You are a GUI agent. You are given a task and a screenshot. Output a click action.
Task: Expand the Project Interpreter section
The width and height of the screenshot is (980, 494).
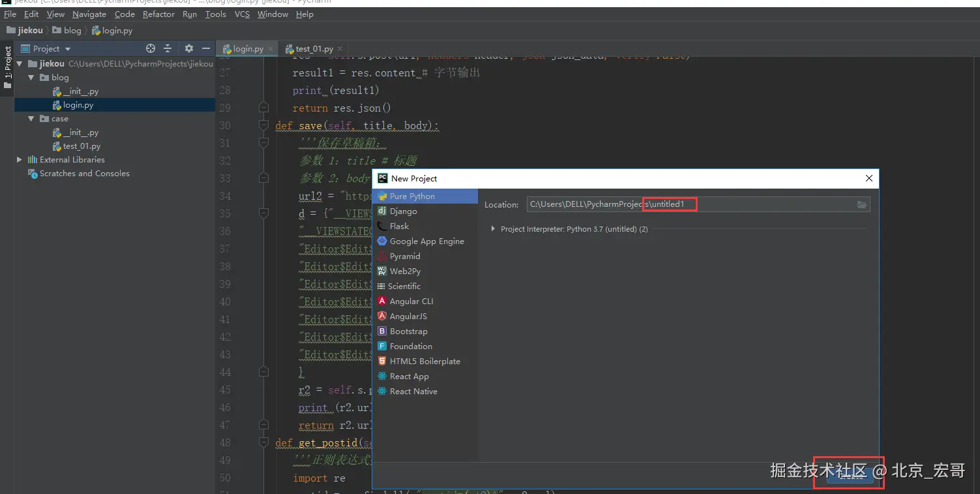coord(494,229)
